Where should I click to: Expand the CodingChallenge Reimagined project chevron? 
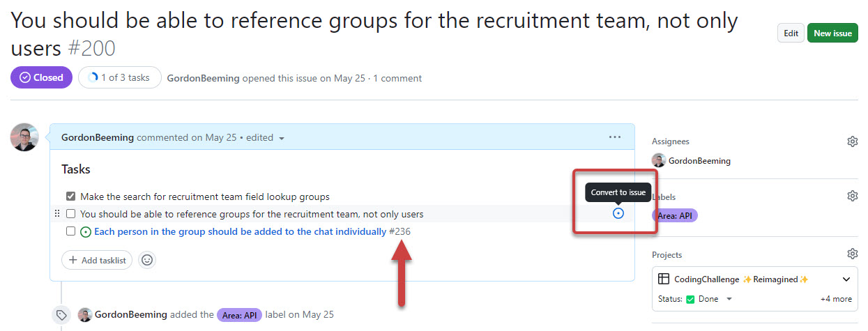(846, 279)
